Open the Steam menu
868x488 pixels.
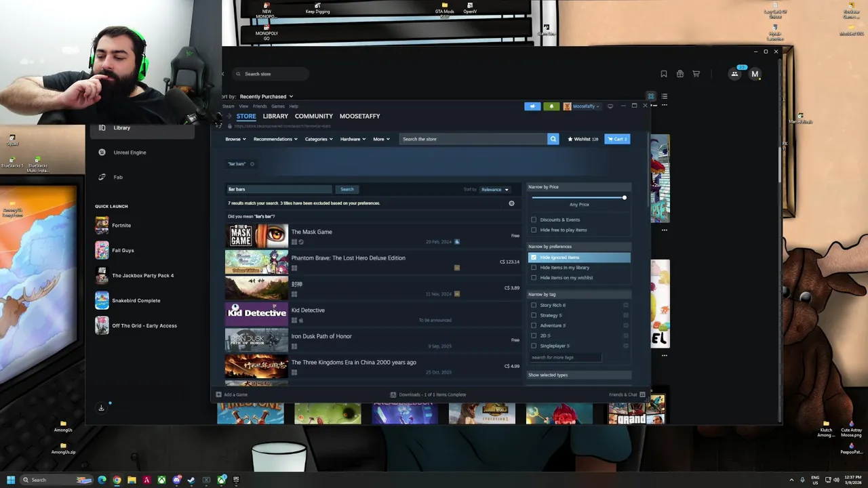228,106
